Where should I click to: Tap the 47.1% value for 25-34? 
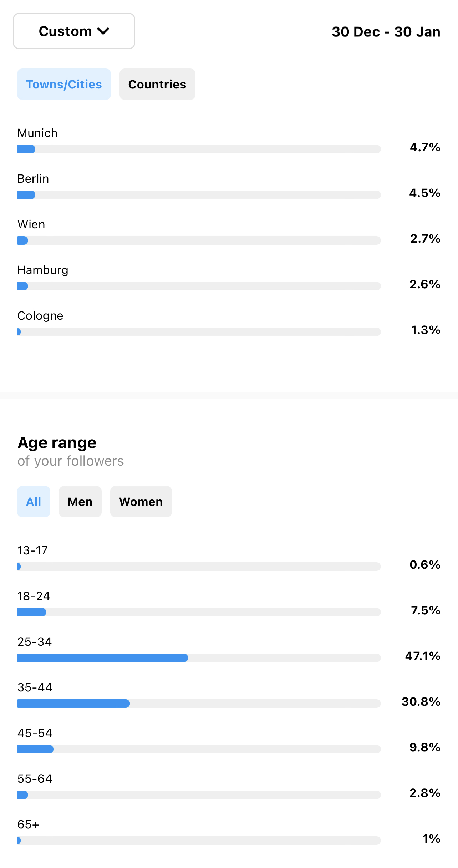click(x=423, y=656)
